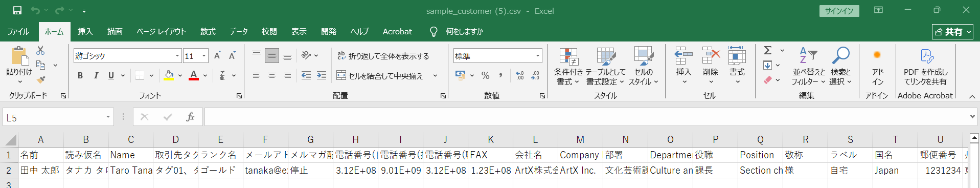The width and height of the screenshot is (980, 188).
Task: Apply the red font color A
Action: coord(194,75)
